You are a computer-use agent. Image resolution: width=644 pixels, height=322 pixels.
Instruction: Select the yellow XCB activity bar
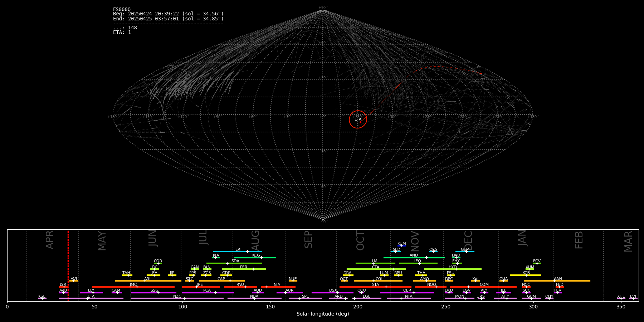pos(525,275)
